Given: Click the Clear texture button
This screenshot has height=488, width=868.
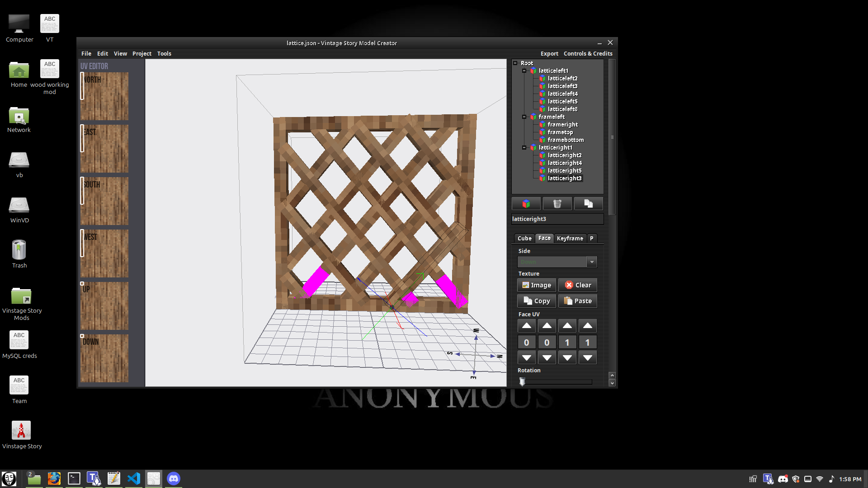Looking at the screenshot, I should click(578, 285).
